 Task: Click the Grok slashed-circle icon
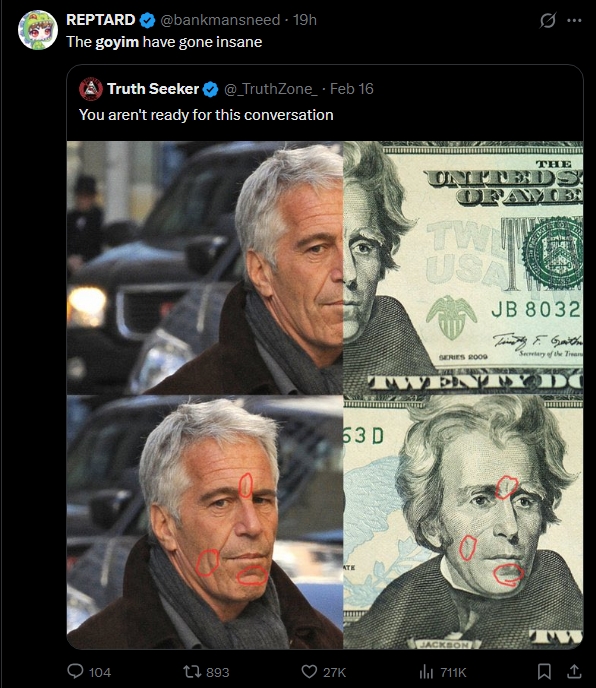(x=548, y=20)
